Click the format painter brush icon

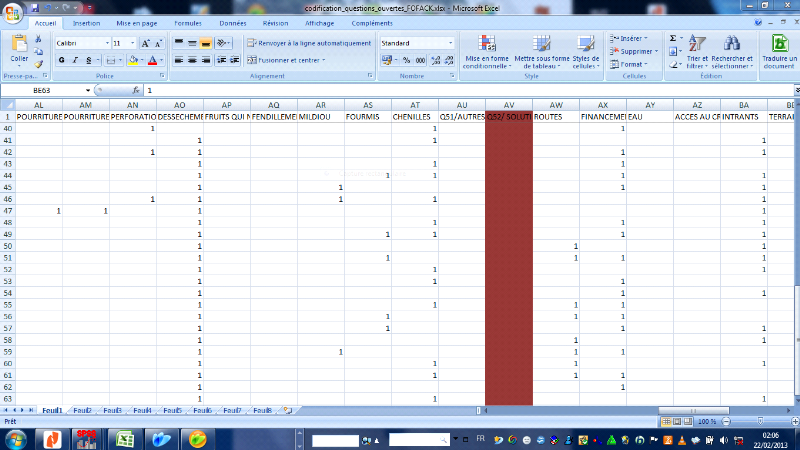pos(38,64)
